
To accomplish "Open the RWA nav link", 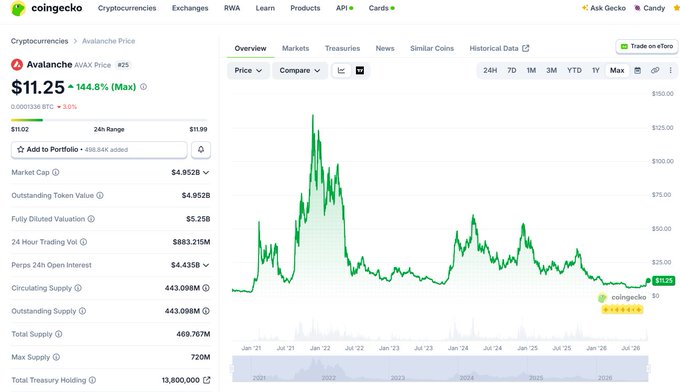I will click(x=232, y=8).
